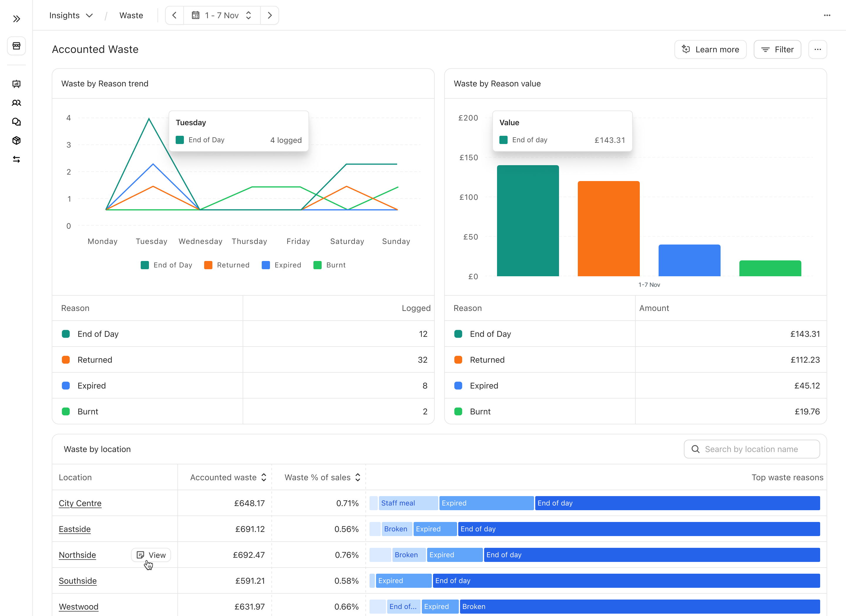Viewport: 846px width, 616px height.
Task: Go to next date range arrow
Action: 270,15
